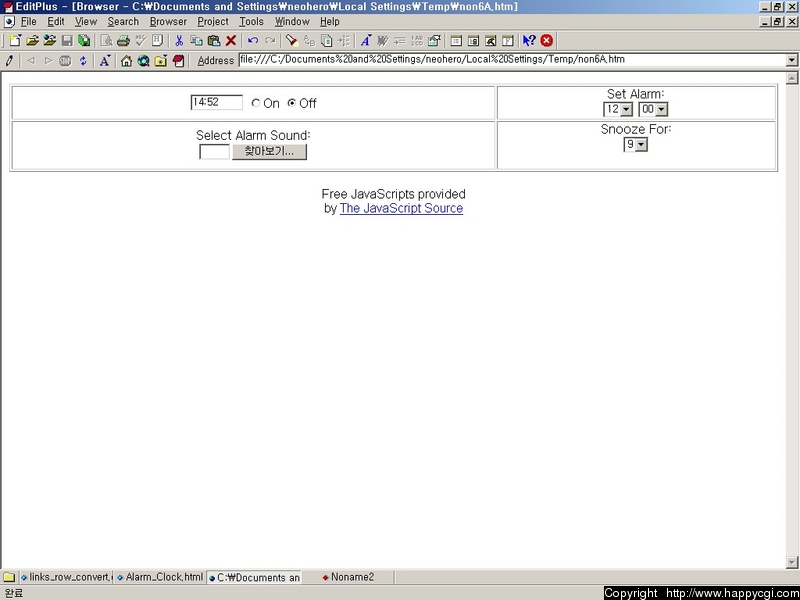Screen dimensions: 800x600
Task: Click the clock time field showing 14:52
Action: 216,102
